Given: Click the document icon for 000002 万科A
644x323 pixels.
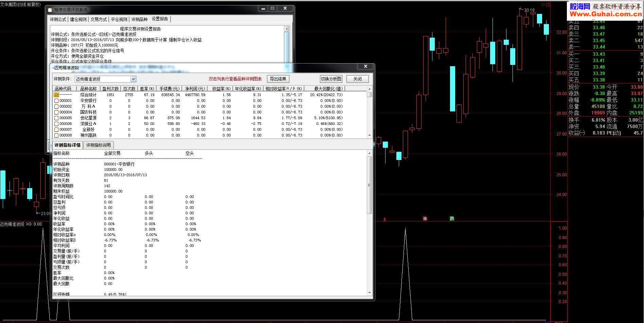Looking at the screenshot, I should point(56,106).
